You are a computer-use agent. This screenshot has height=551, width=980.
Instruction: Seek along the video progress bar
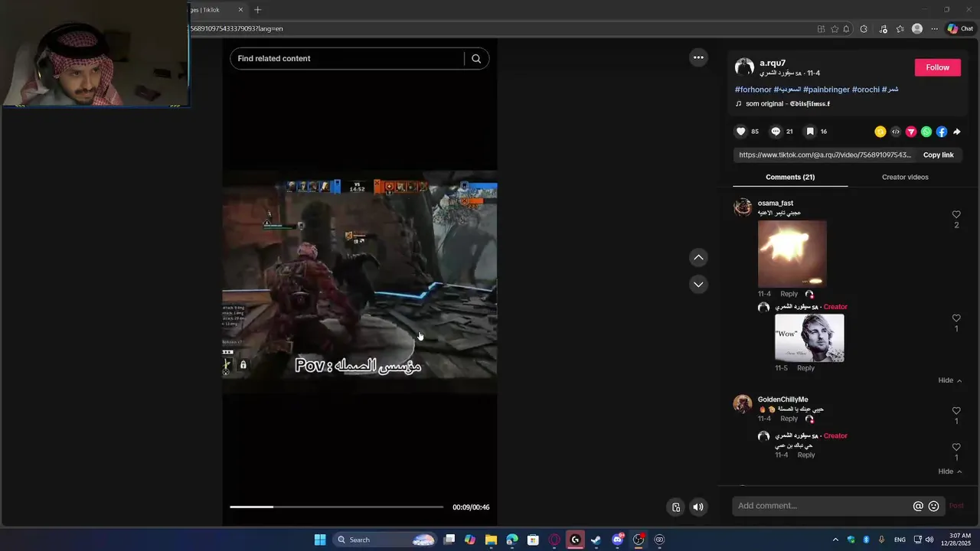tap(336, 507)
